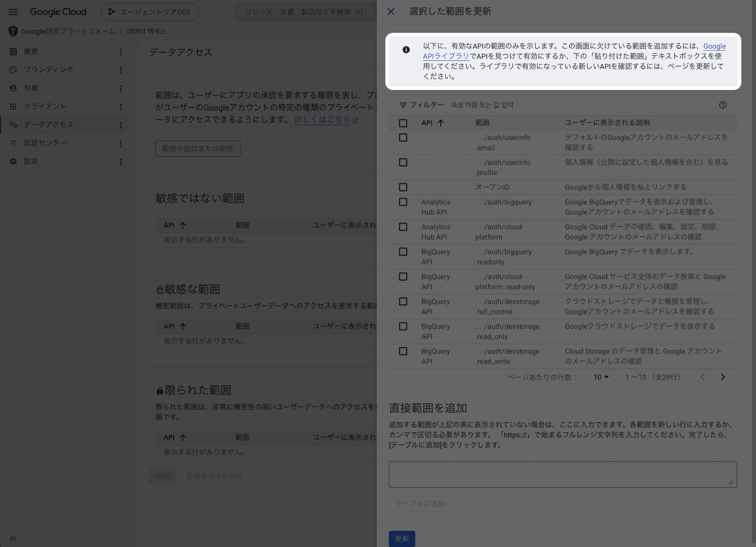Sort the panel table by API column arrow
This screenshot has height=547, width=756.
(440, 123)
